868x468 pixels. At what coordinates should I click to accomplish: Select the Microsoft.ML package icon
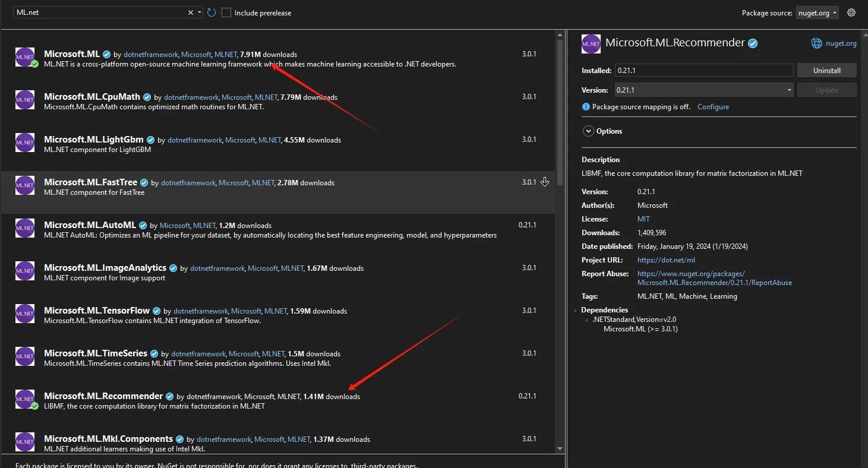[25, 57]
